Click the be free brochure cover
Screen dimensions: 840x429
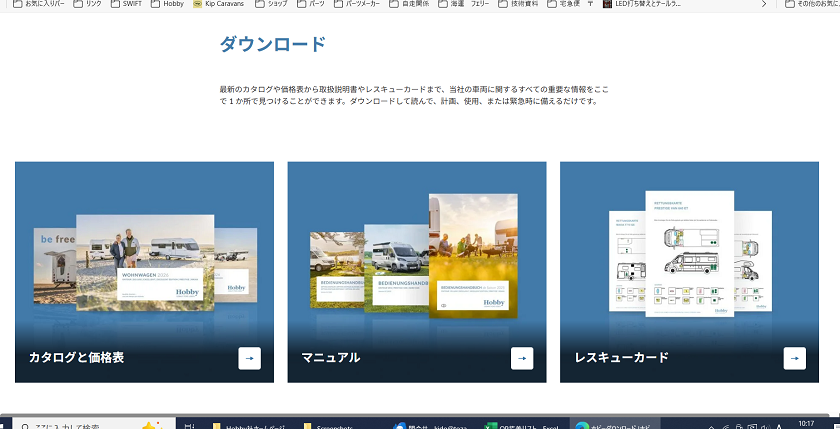[55, 266]
